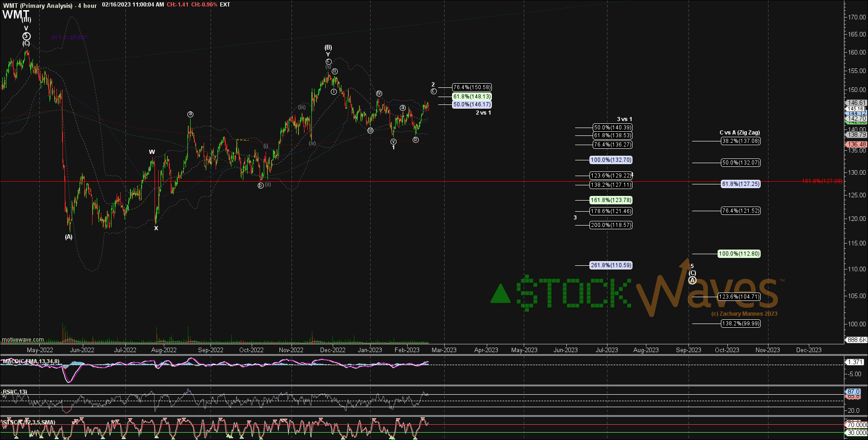This screenshot has height=440, width=868.
Task: Click the Aug-2022 date on time axis
Action: click(164, 350)
